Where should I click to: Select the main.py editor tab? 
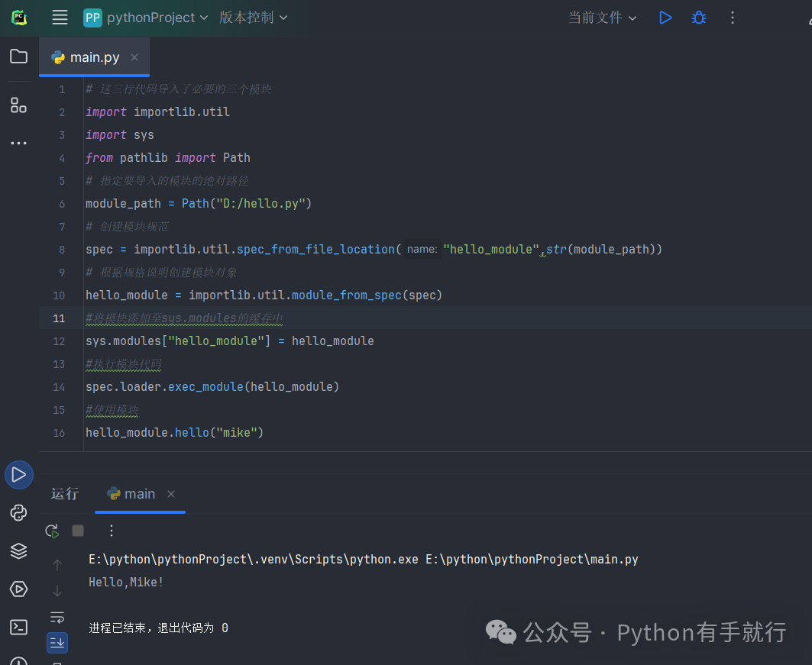(x=94, y=57)
